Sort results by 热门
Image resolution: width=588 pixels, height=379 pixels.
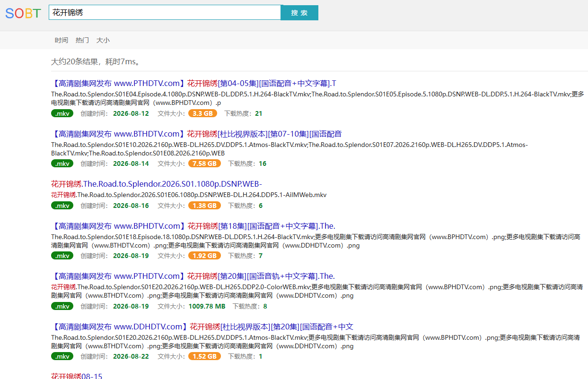pos(82,40)
